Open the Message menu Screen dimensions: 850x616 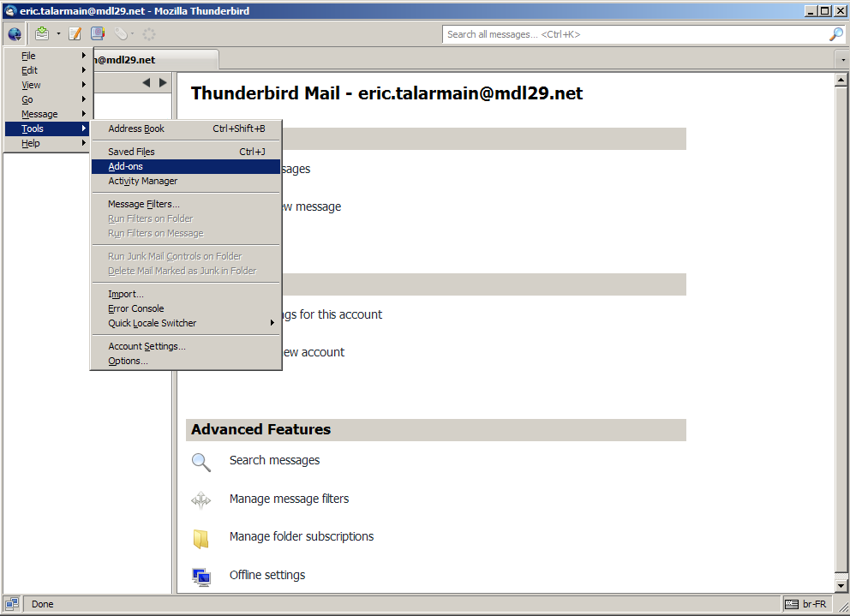coord(48,114)
